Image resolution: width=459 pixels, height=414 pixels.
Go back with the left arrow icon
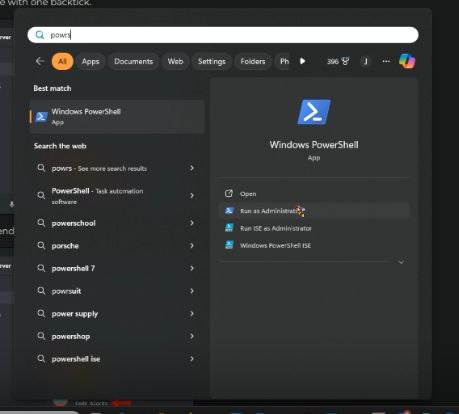tap(40, 61)
